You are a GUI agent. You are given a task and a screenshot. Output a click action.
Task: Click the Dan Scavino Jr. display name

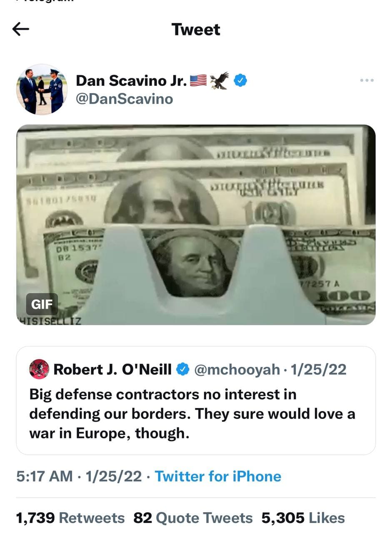click(x=131, y=80)
